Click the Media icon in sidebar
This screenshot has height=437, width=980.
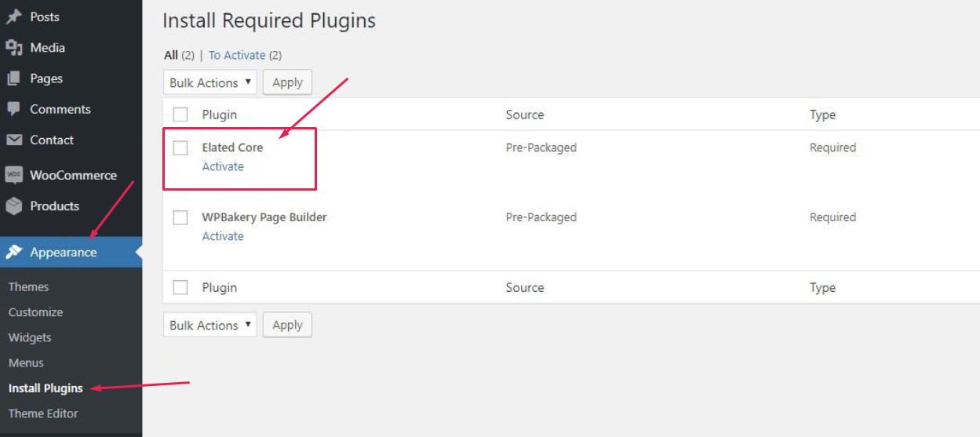[x=13, y=48]
